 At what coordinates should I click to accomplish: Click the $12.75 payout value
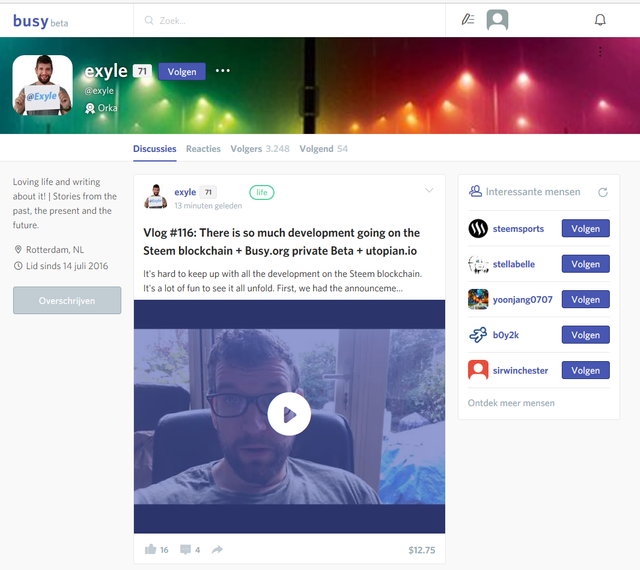pyautogui.click(x=422, y=550)
